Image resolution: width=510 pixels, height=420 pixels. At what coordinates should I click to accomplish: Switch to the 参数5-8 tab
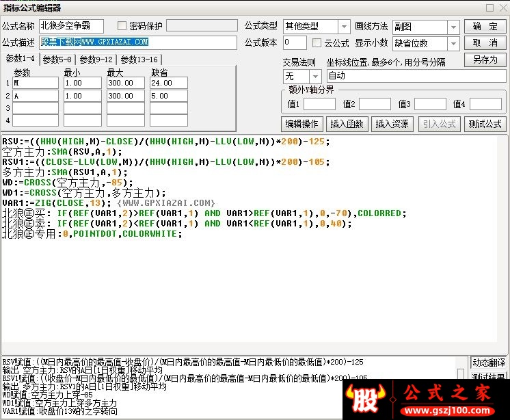click(x=57, y=60)
